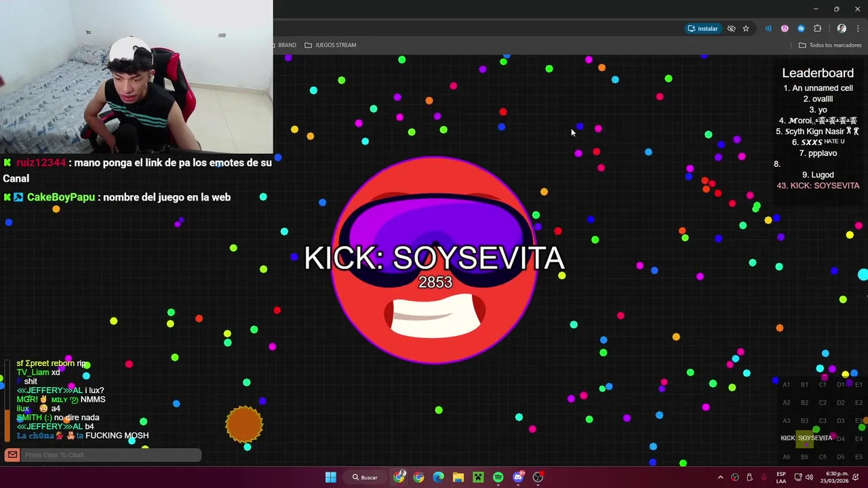Click leaderboard entry 43. KICK: SOYSEVITA

(818, 186)
